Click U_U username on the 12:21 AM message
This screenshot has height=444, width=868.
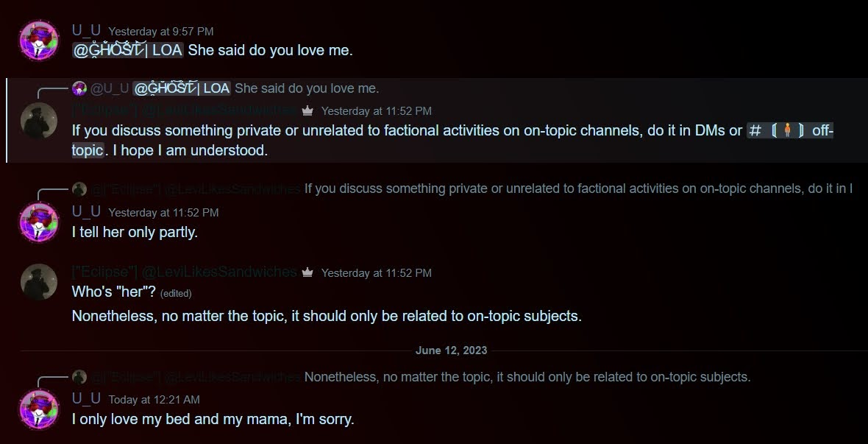pos(86,398)
